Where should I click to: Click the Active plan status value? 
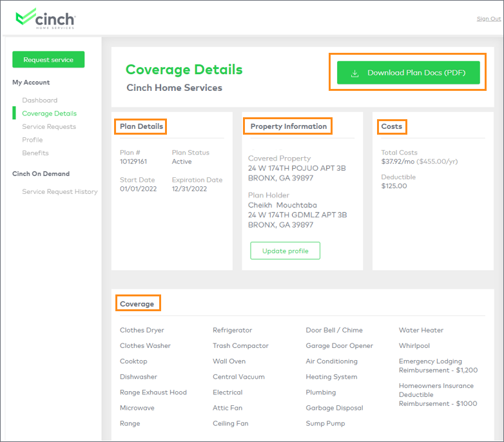tap(182, 162)
